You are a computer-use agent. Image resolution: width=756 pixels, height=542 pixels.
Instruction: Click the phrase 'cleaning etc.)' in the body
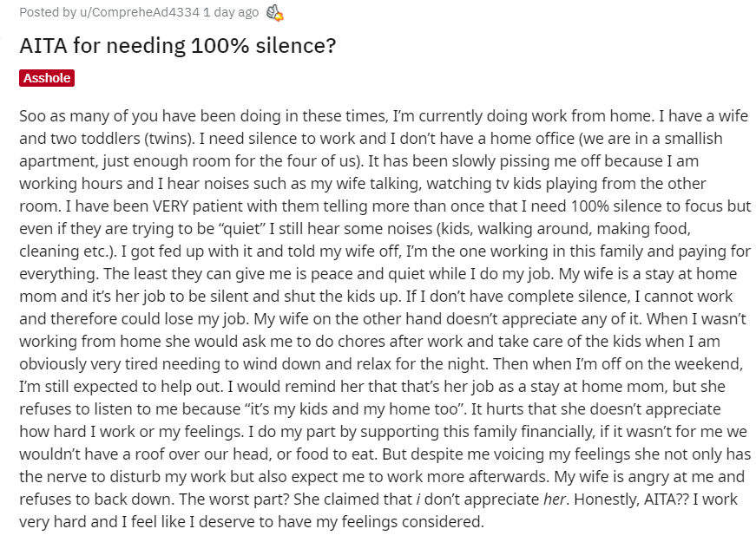click(67, 251)
